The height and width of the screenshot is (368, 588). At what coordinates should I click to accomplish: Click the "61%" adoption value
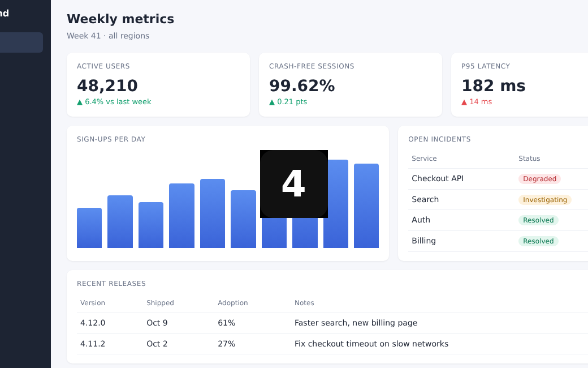click(x=227, y=323)
